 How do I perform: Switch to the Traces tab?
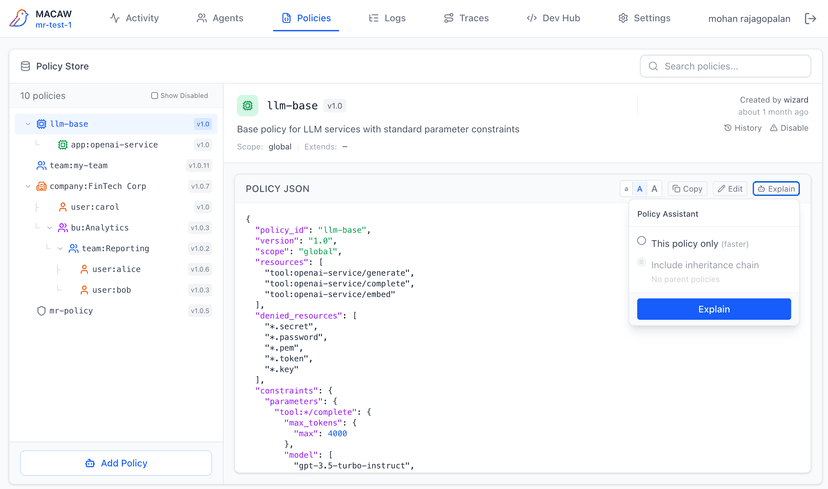(466, 18)
